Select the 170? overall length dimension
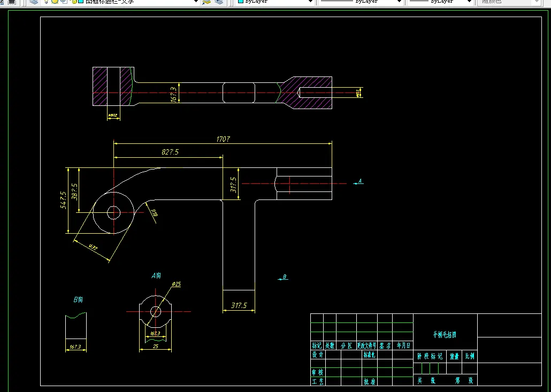This screenshot has height=392, width=551. pyautogui.click(x=223, y=140)
